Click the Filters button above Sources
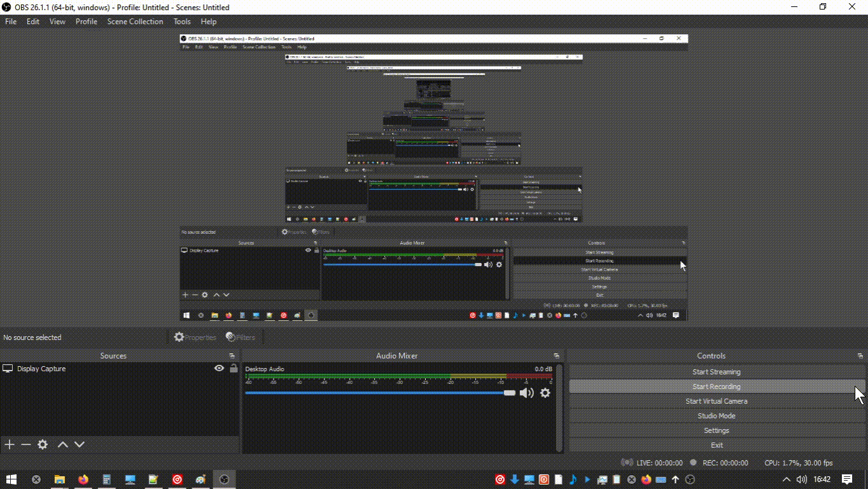 (241, 337)
